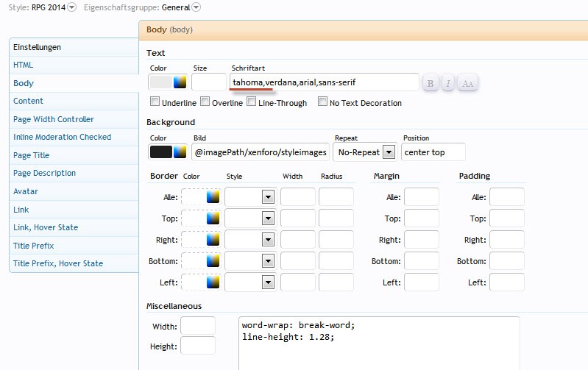Enable Overline text decoration
588x370 pixels.
205,102
